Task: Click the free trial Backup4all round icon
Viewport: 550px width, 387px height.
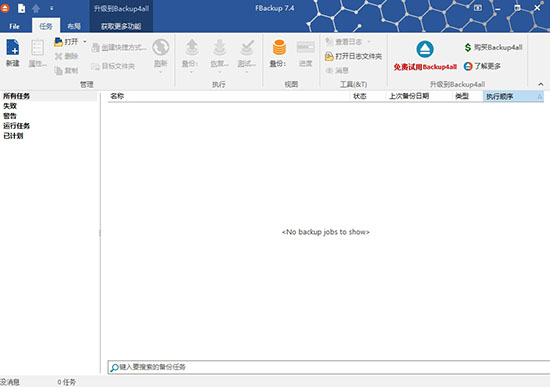Action: pos(425,49)
